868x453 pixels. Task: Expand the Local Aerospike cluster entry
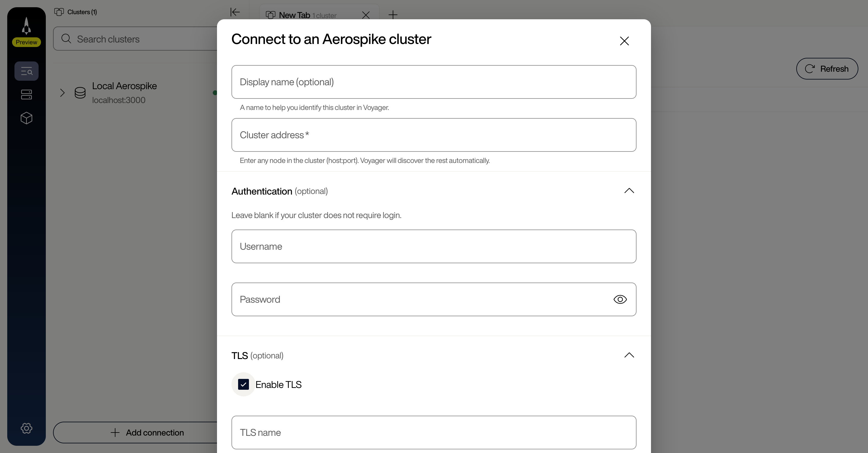pyautogui.click(x=62, y=93)
